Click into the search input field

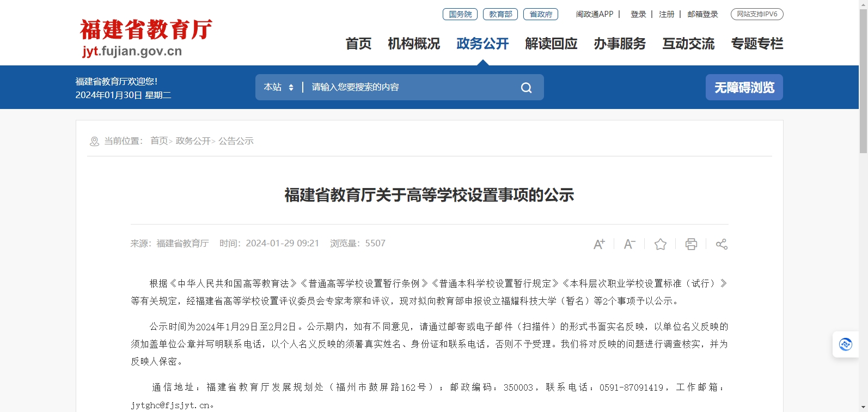[x=408, y=87]
